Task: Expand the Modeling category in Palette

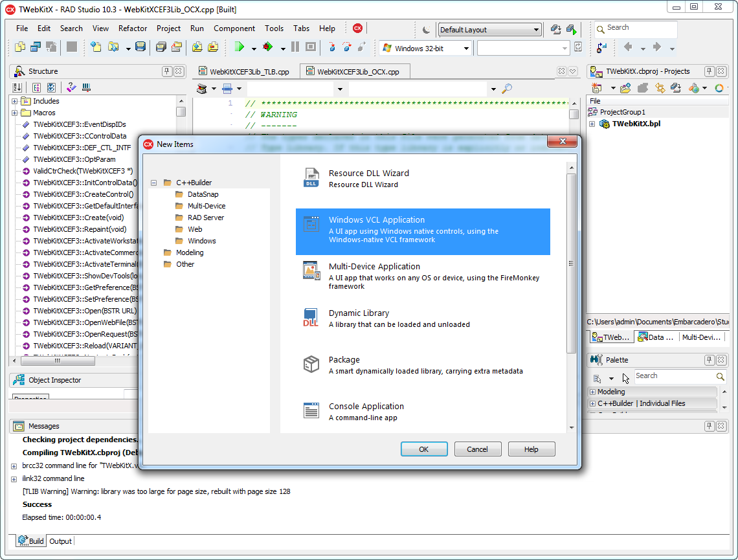Action: [x=592, y=392]
